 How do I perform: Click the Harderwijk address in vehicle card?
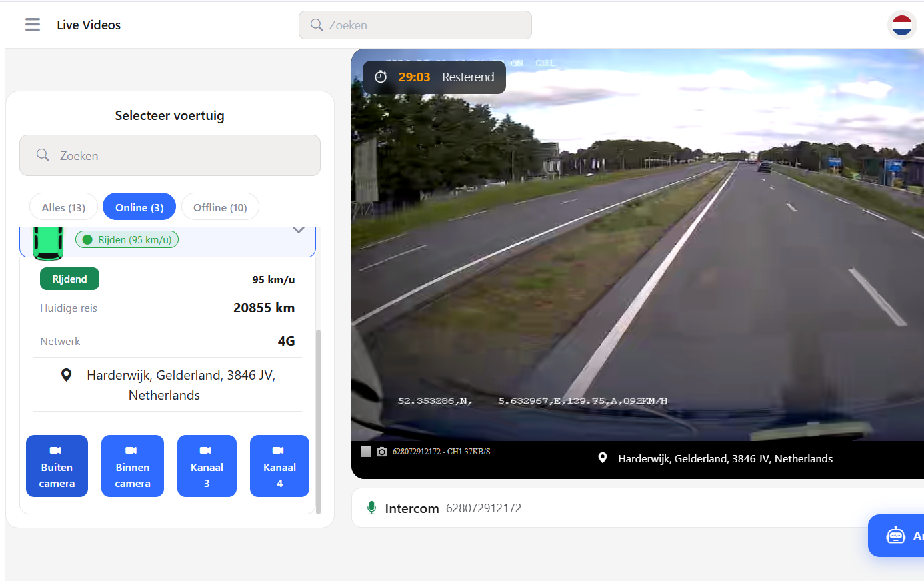[x=181, y=385]
